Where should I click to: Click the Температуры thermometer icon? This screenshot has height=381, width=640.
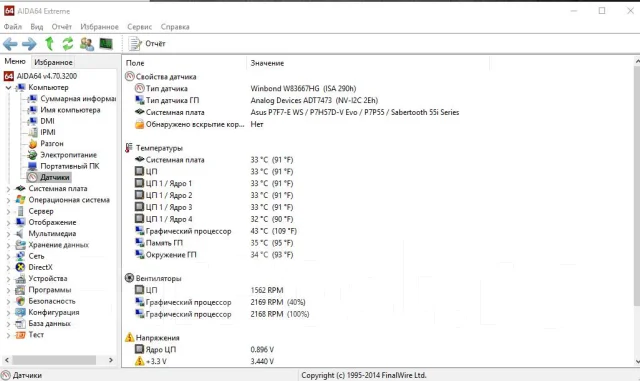[129, 148]
